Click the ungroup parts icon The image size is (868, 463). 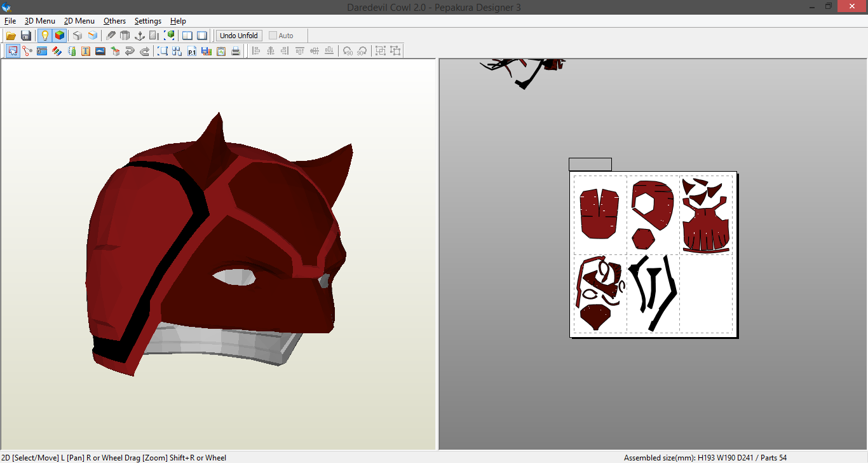point(395,51)
